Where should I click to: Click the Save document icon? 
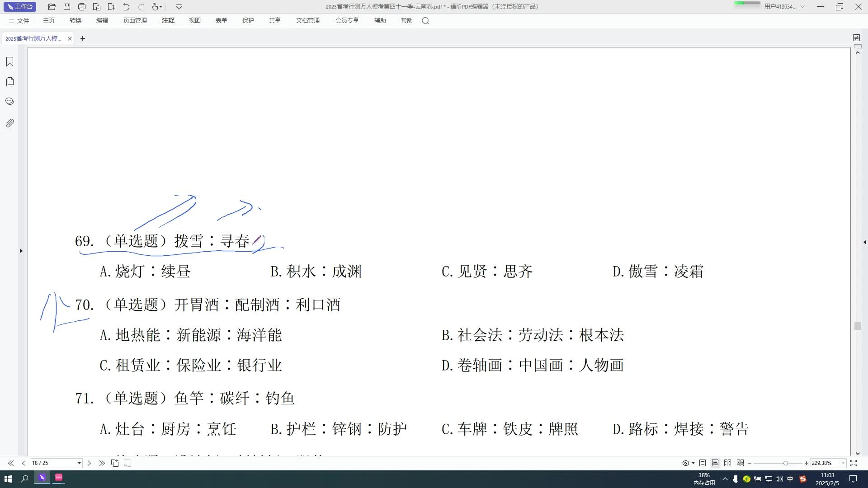point(66,6)
